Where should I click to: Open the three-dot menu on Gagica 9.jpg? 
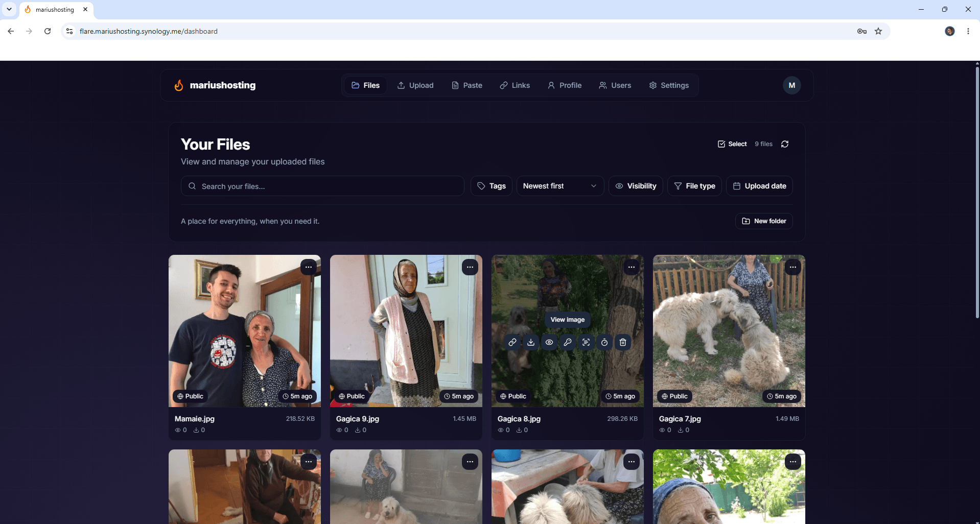[470, 267]
